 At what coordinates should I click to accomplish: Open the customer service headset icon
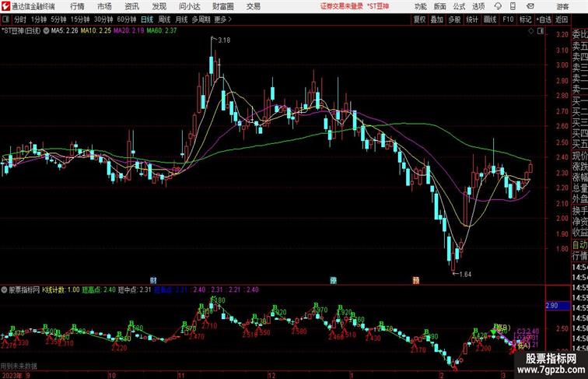tap(498, 6)
